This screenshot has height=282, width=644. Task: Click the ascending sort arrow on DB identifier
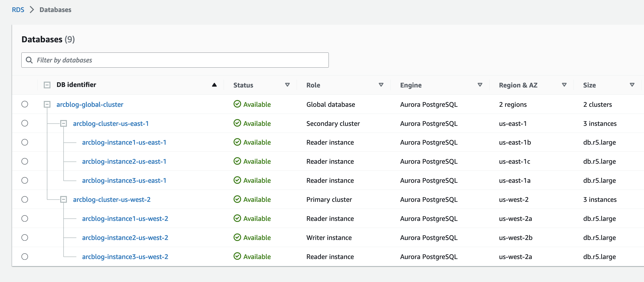pyautogui.click(x=214, y=85)
